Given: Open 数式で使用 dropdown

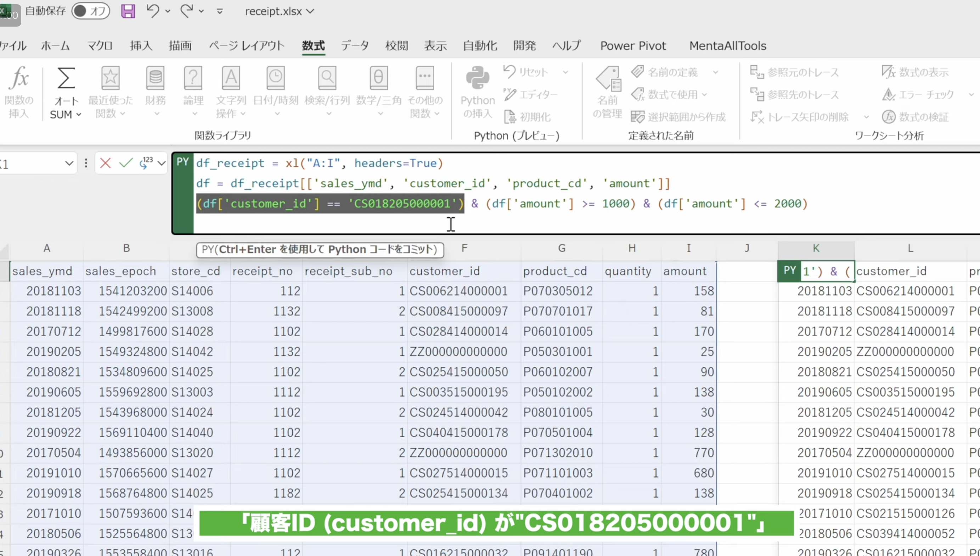Looking at the screenshot, I should click(x=670, y=94).
